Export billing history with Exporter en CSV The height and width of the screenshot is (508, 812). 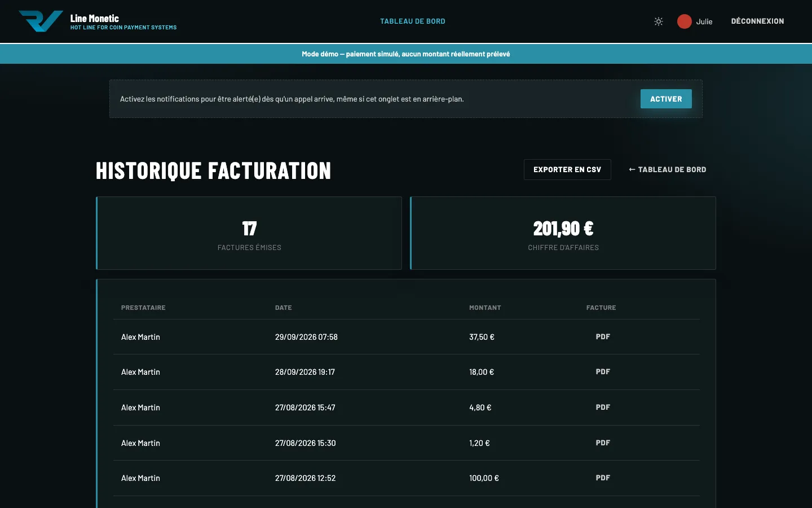[567, 169]
